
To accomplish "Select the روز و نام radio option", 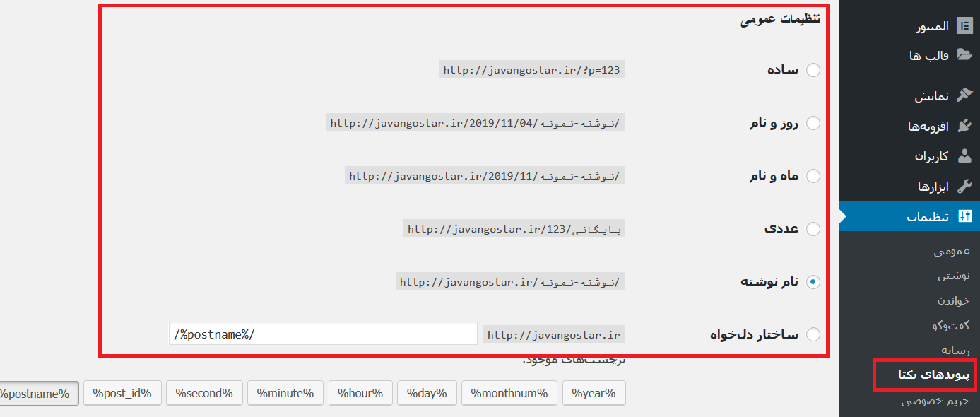I will coord(813,123).
